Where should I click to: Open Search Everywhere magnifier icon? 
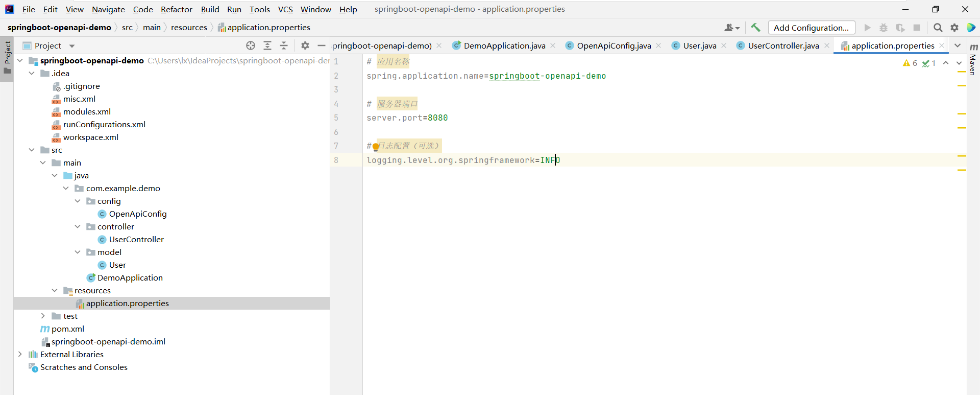[x=938, y=28]
